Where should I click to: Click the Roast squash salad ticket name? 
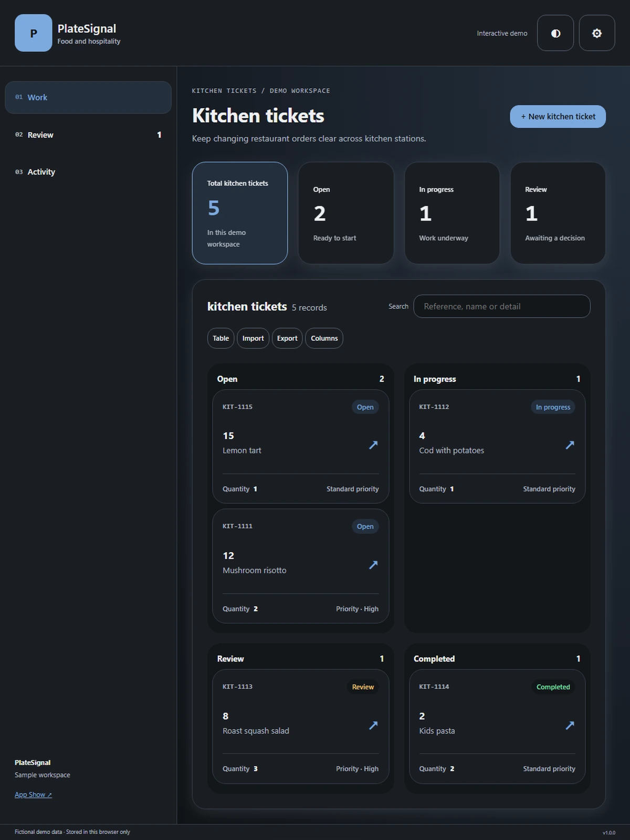(256, 731)
